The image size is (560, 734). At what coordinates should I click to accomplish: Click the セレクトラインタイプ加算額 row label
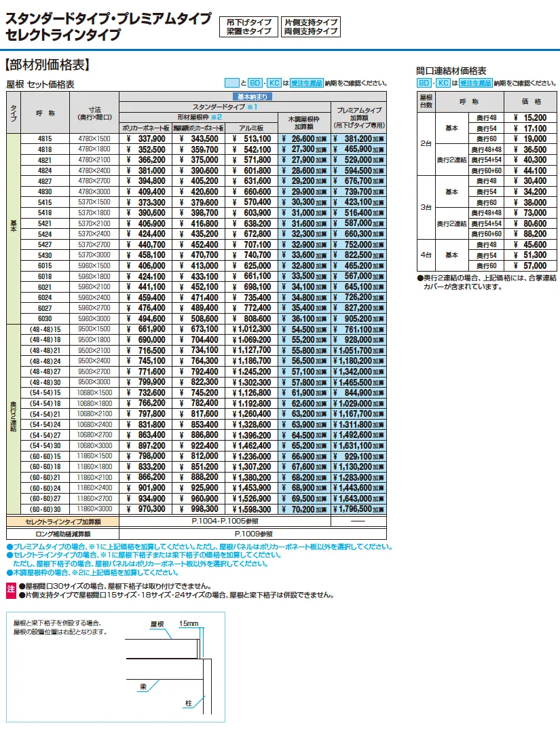pos(62,521)
